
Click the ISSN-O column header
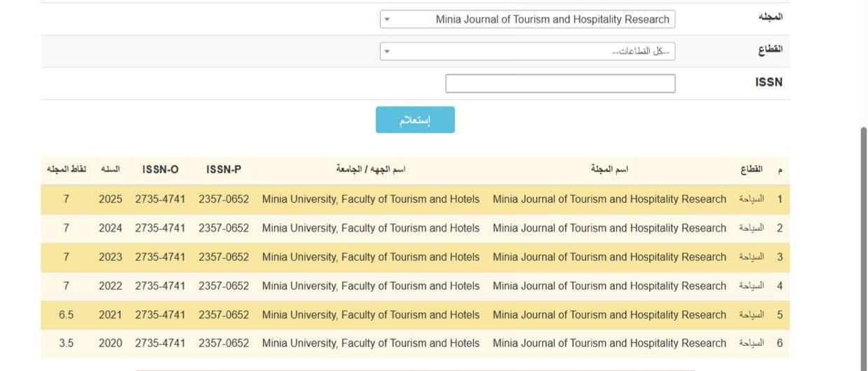[x=161, y=169]
